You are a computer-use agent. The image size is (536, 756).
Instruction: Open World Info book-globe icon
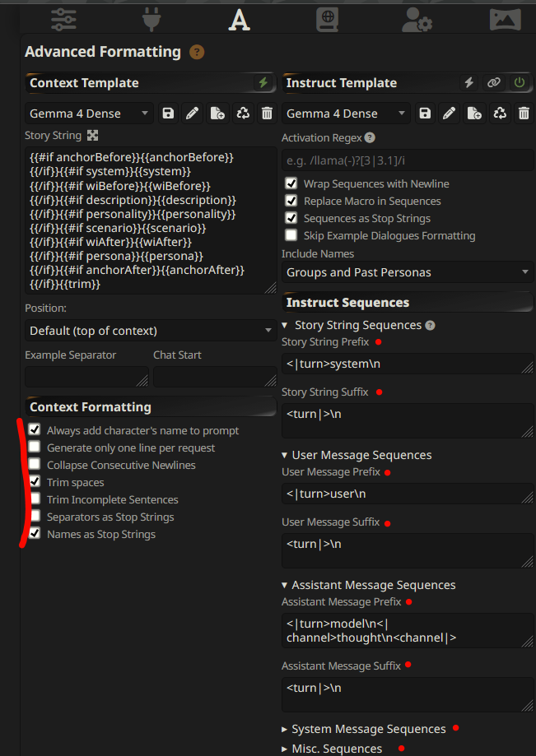pos(328,21)
